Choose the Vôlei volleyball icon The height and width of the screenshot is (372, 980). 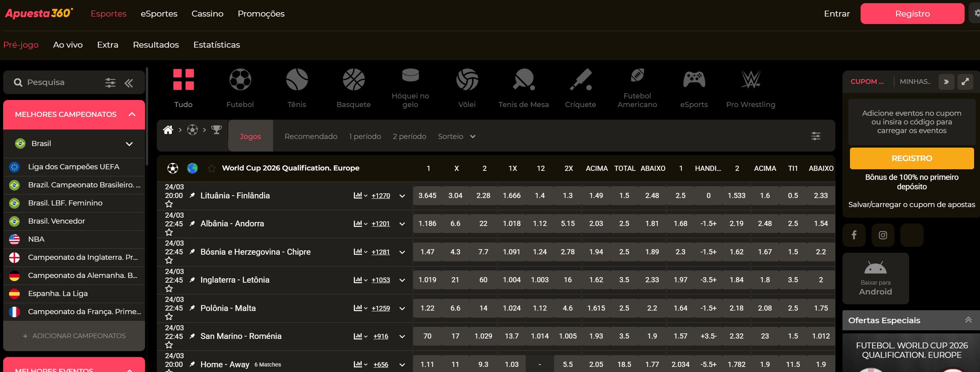467,80
